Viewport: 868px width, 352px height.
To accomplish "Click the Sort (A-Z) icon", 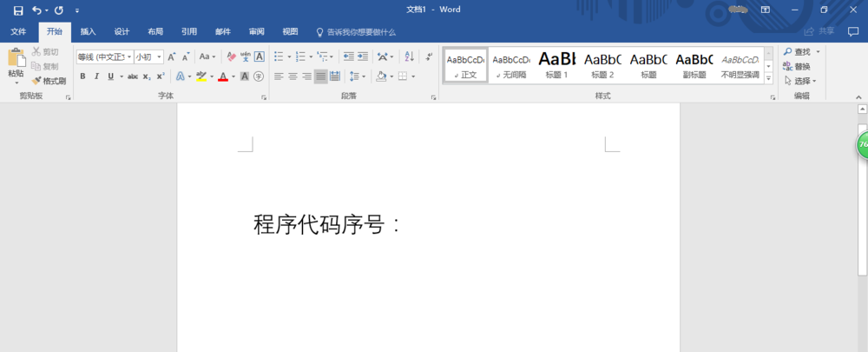I will (410, 56).
